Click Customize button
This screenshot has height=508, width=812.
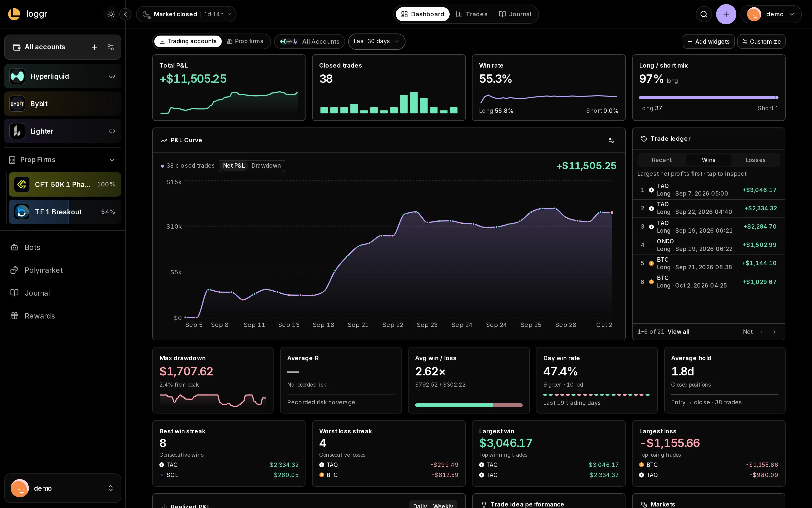[761, 42]
